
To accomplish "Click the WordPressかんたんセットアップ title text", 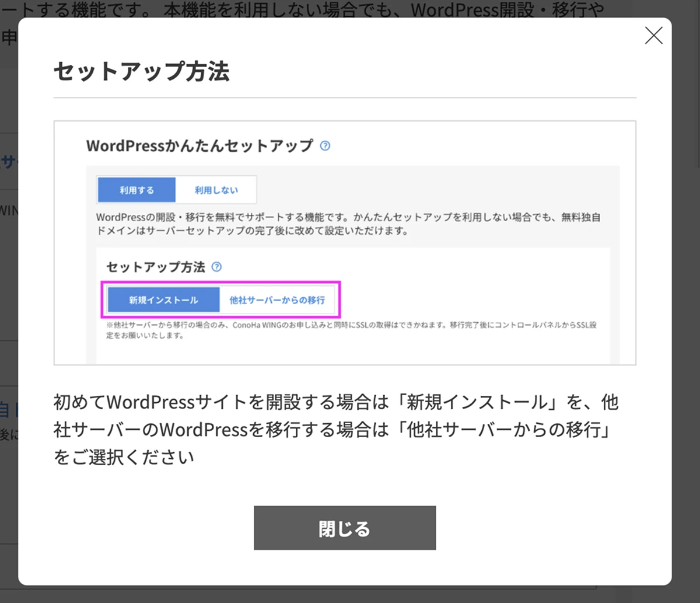I will pos(200,145).
